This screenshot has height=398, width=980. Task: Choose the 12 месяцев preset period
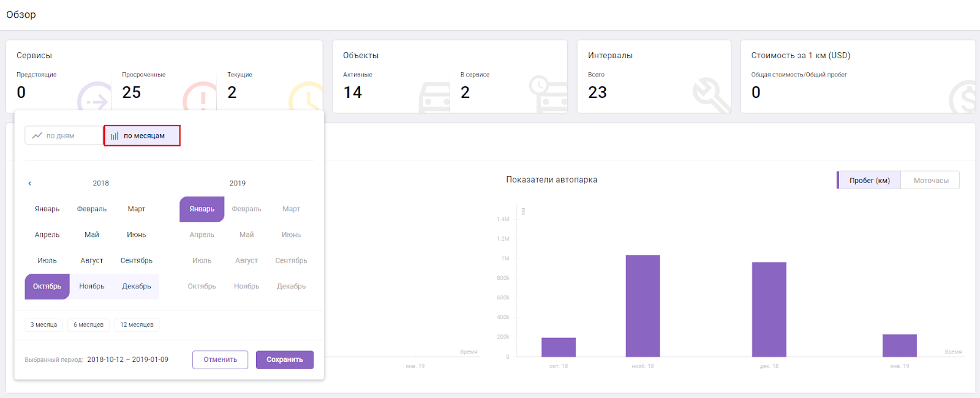click(x=137, y=325)
